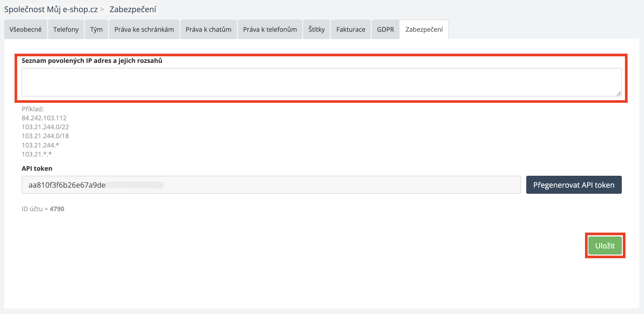
Task: Click the Zabezpečení breadcrumb title
Action: (x=133, y=9)
